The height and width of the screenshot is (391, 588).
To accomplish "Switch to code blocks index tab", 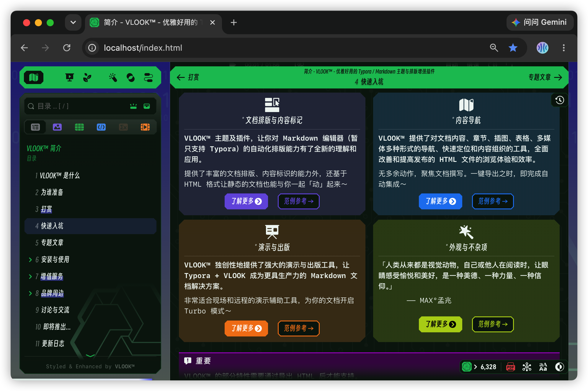I will [x=101, y=127].
